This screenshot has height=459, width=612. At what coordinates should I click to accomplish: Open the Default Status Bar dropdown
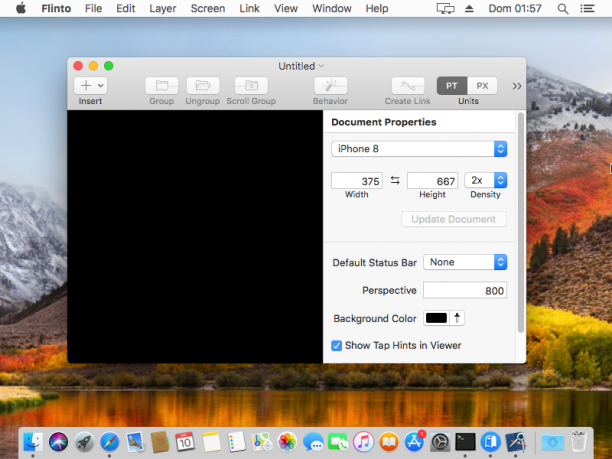coord(465,262)
